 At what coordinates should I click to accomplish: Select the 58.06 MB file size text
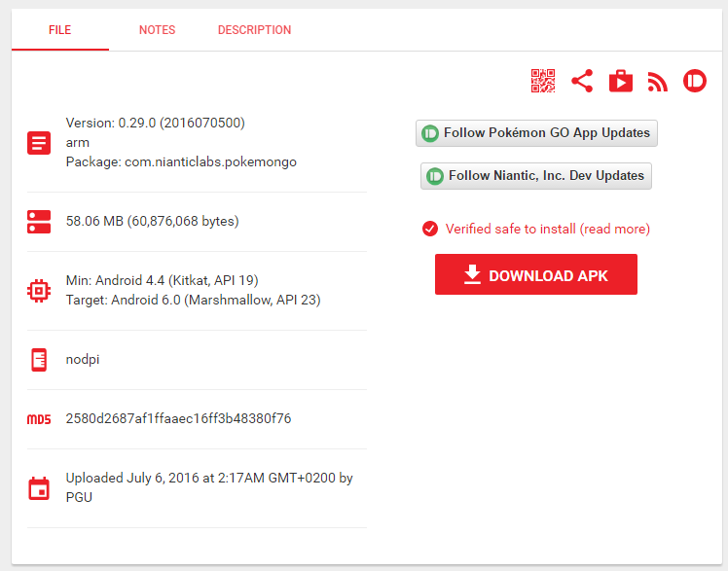(152, 221)
